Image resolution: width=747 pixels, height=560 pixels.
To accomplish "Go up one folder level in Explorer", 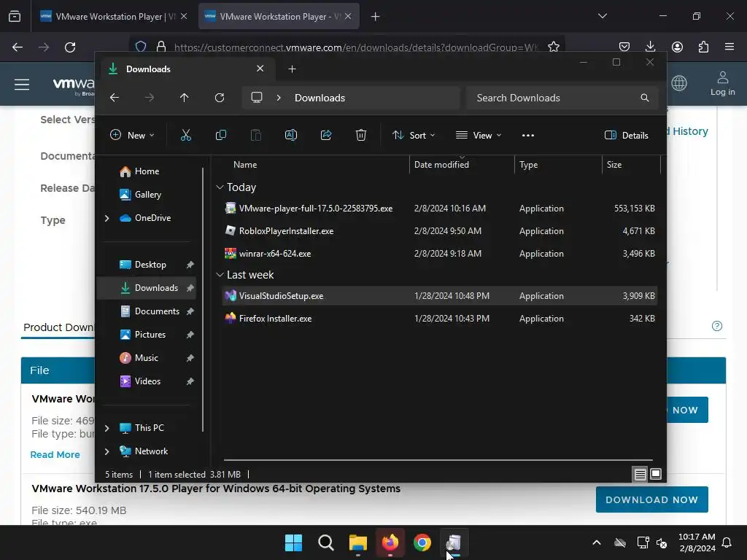I will [x=185, y=98].
